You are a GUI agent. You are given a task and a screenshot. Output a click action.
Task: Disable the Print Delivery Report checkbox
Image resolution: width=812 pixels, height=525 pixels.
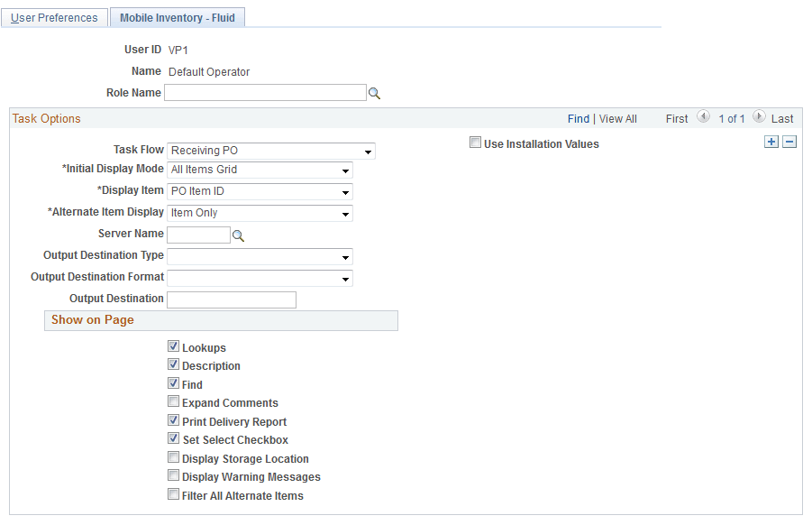[x=173, y=421]
